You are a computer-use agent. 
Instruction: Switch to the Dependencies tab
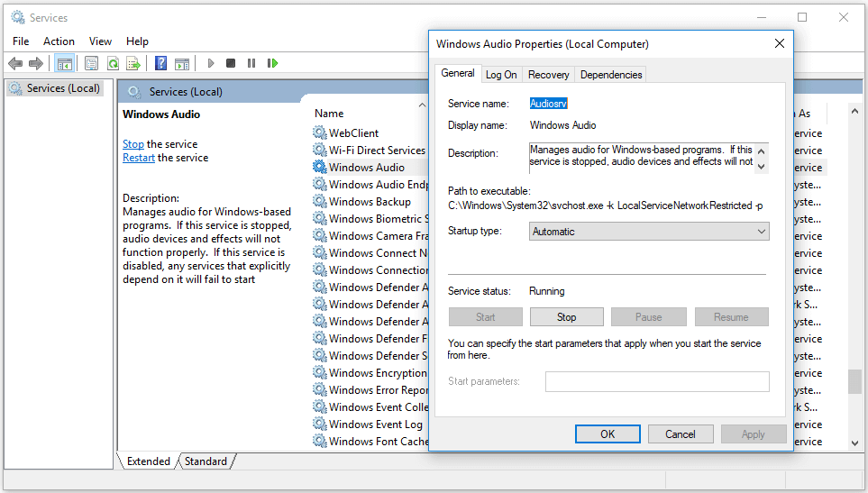(611, 75)
